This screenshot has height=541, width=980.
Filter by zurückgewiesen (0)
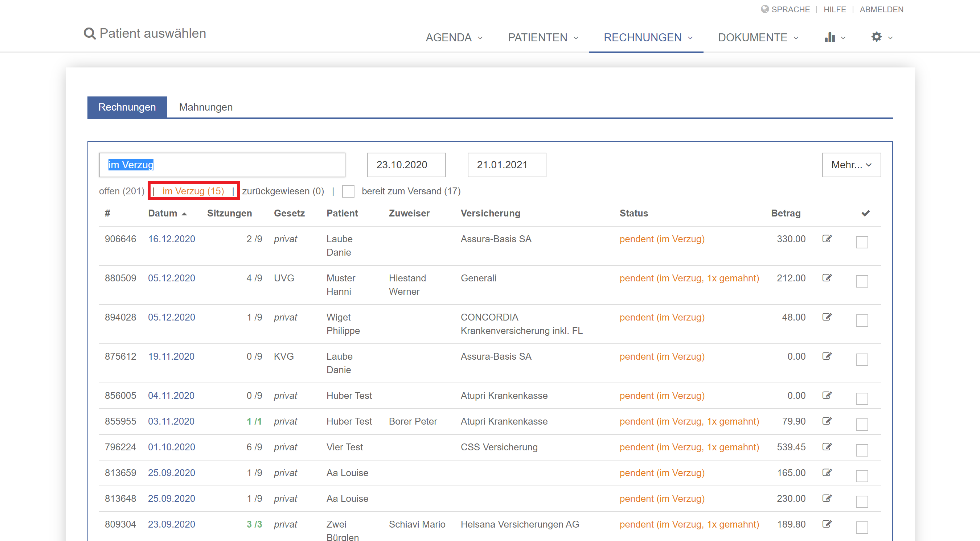click(x=283, y=191)
